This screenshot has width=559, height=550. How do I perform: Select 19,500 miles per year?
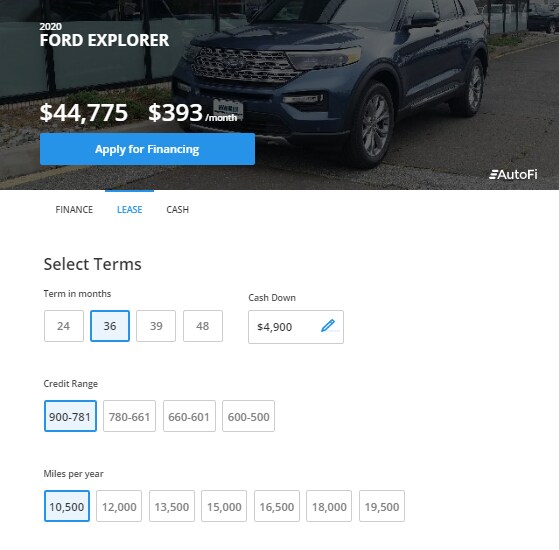pos(382,506)
